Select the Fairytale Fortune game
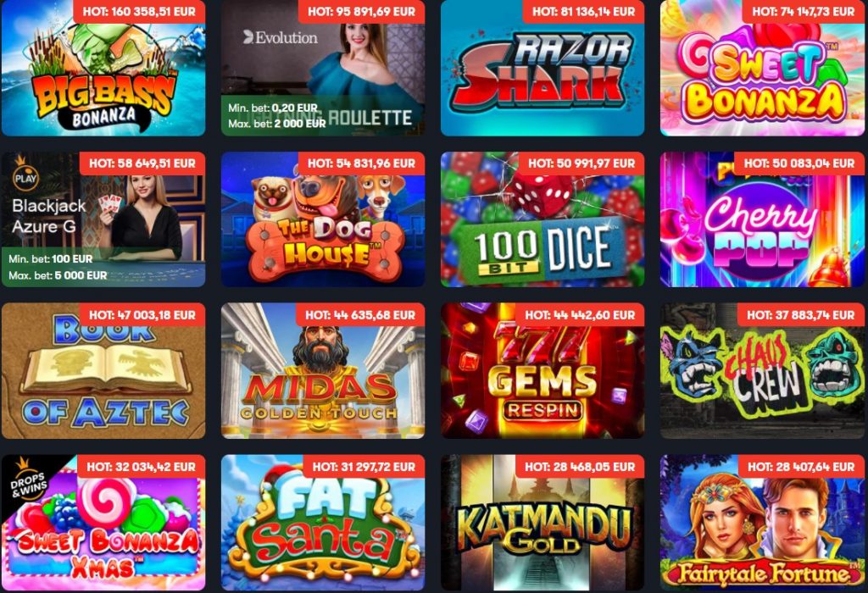Image resolution: width=868 pixels, height=593 pixels. (x=762, y=523)
